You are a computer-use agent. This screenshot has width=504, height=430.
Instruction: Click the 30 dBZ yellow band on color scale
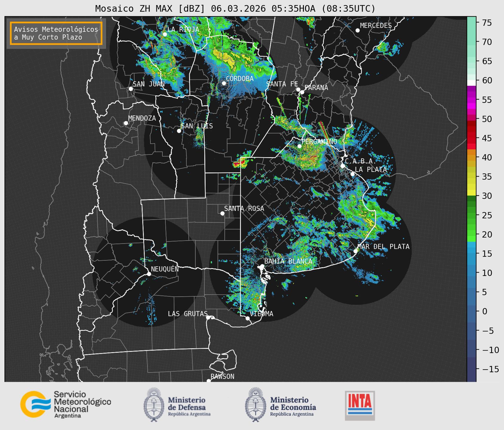click(x=471, y=193)
